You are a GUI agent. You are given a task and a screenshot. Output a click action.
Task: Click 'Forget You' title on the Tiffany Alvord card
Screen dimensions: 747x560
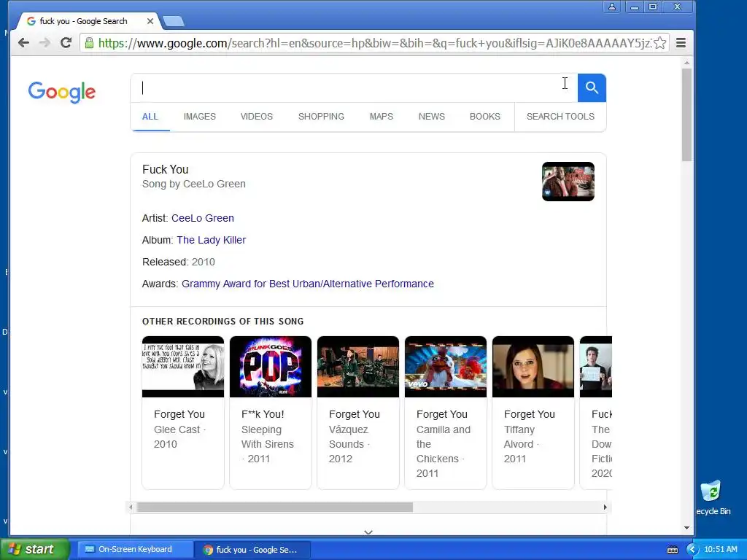[530, 414]
